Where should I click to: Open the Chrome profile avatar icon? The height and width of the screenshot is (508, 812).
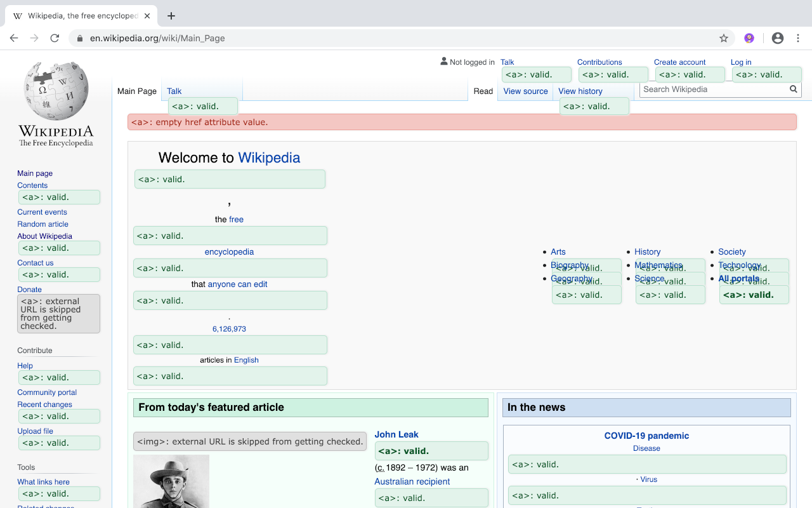(x=778, y=38)
